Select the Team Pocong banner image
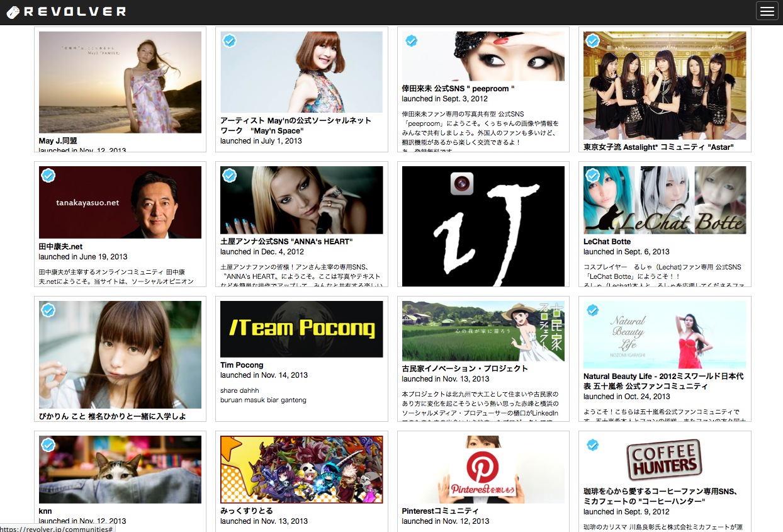783x532 pixels. pyautogui.click(x=301, y=329)
